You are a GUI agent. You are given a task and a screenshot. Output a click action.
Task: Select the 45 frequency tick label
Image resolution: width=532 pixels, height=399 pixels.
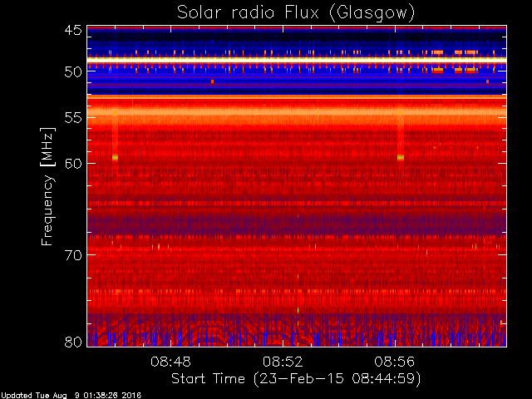73,30
